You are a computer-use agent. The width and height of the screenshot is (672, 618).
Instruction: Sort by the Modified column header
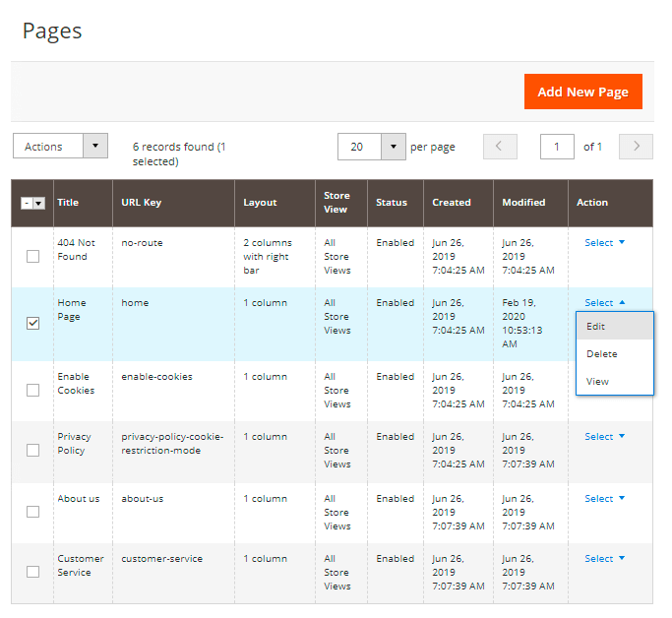point(523,203)
